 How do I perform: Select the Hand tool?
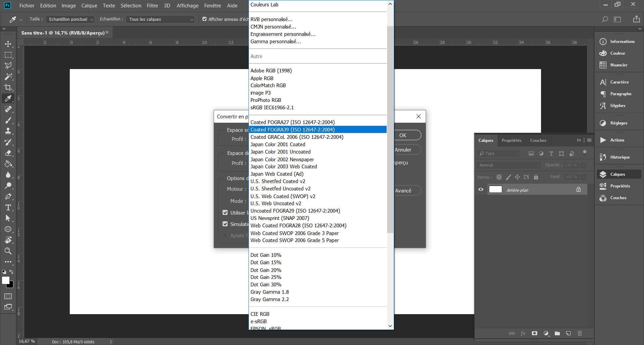point(8,240)
